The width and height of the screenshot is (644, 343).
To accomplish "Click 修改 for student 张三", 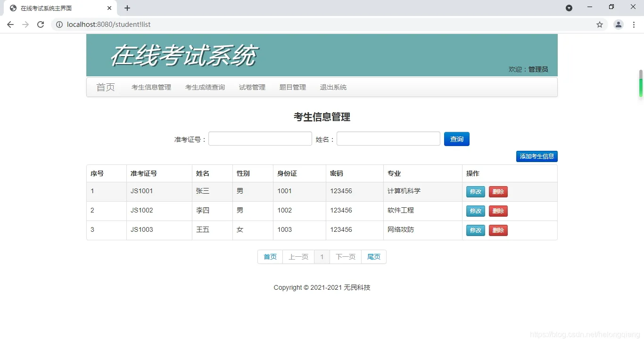I will pos(476,192).
